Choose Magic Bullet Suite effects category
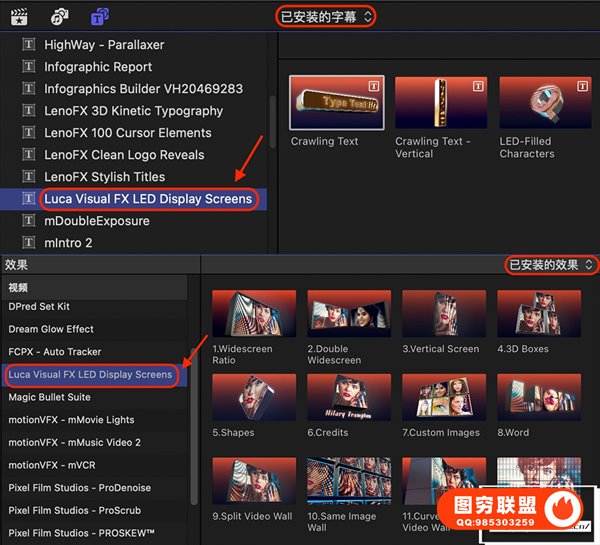Screen dimensions: 600x545 click(x=50, y=397)
